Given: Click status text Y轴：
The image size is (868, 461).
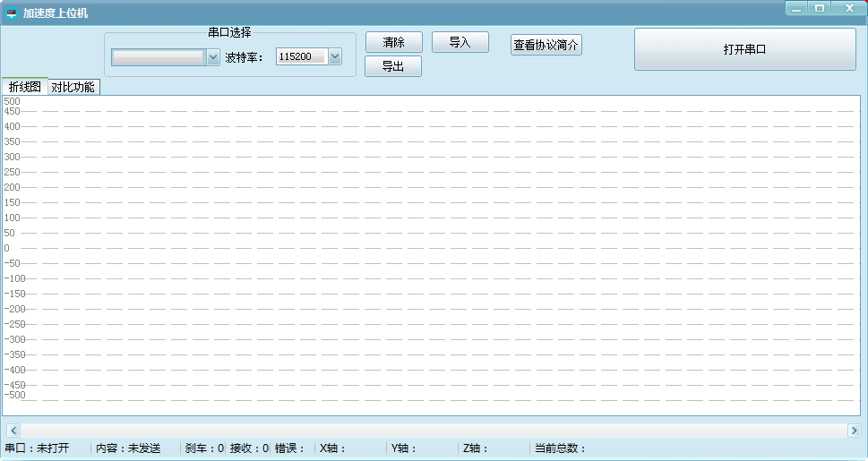Looking at the screenshot, I should [x=404, y=448].
